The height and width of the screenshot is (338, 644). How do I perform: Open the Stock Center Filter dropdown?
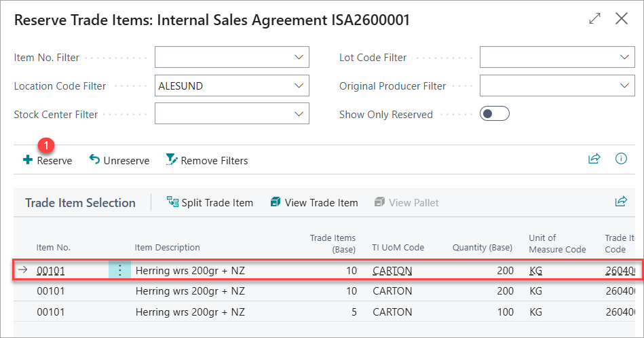click(299, 114)
